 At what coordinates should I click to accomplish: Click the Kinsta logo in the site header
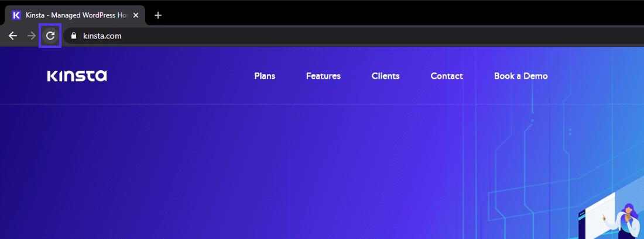77,76
